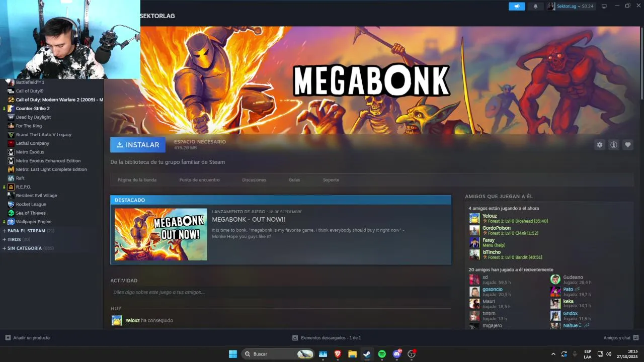Click friend name Faray
The image size is (644, 362).
pos(489,240)
